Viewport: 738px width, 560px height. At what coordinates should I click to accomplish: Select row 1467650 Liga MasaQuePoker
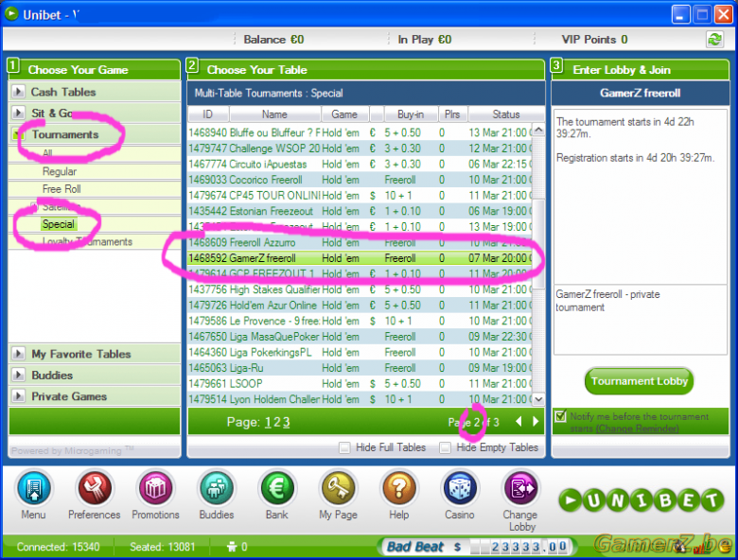(x=360, y=337)
